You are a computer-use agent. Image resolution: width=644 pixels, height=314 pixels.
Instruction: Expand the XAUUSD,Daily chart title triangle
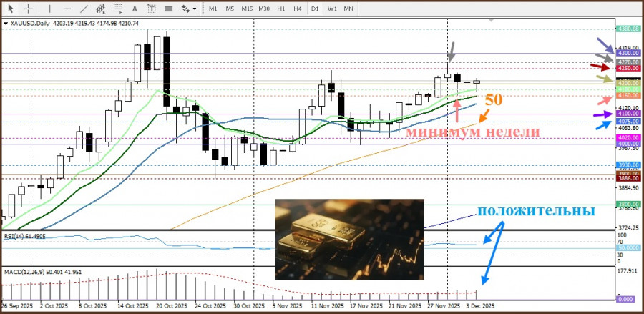click(x=5, y=24)
